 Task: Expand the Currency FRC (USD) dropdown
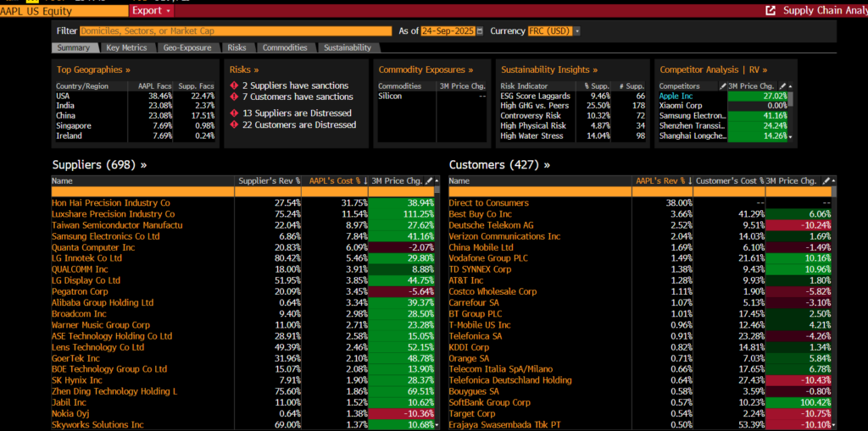pyautogui.click(x=577, y=30)
